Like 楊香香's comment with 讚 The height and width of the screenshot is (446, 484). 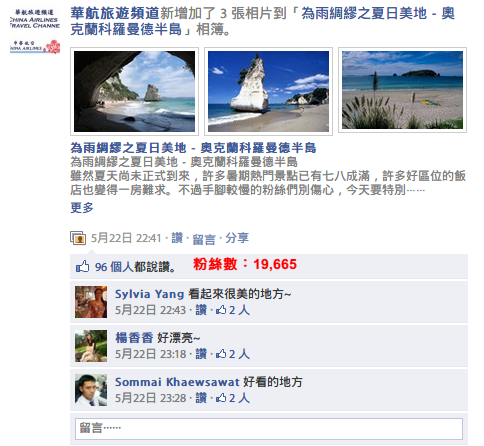201,354
